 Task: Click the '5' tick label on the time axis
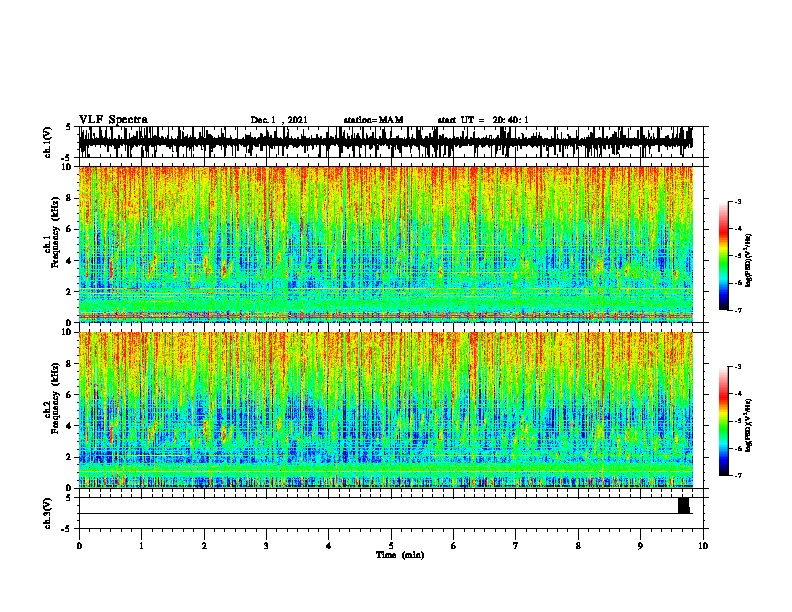pos(391,546)
